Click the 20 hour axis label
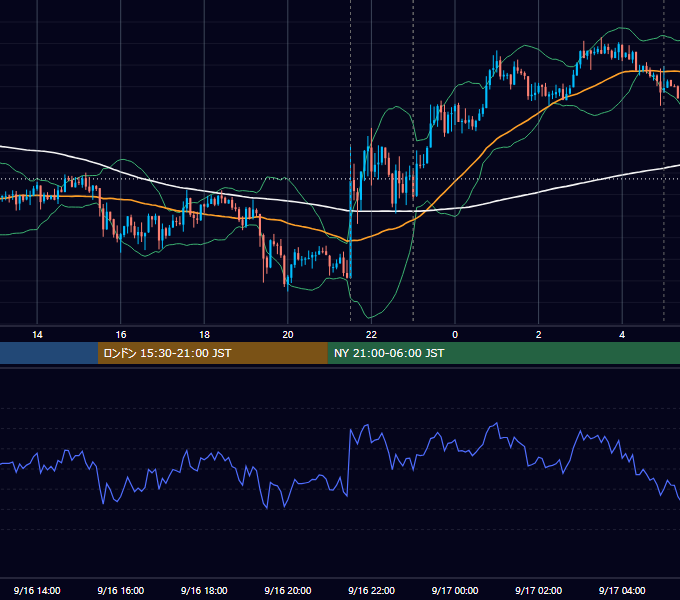This screenshot has width=680, height=600. (288, 335)
